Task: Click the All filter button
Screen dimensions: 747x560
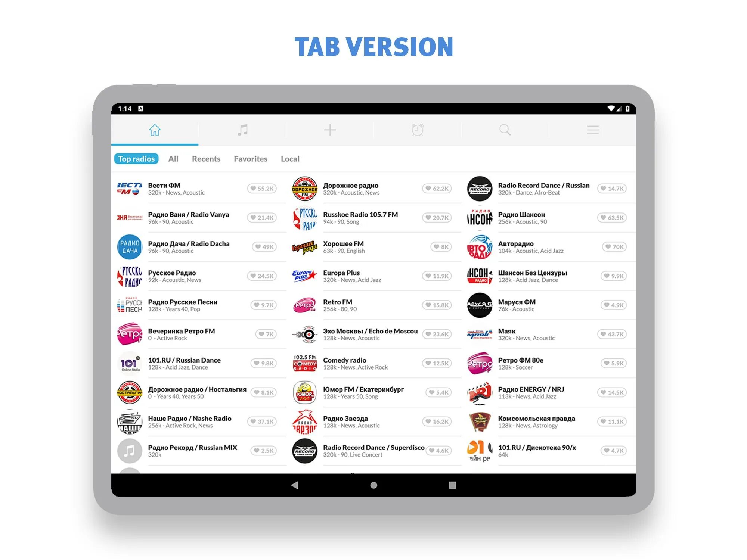Action: (x=174, y=158)
